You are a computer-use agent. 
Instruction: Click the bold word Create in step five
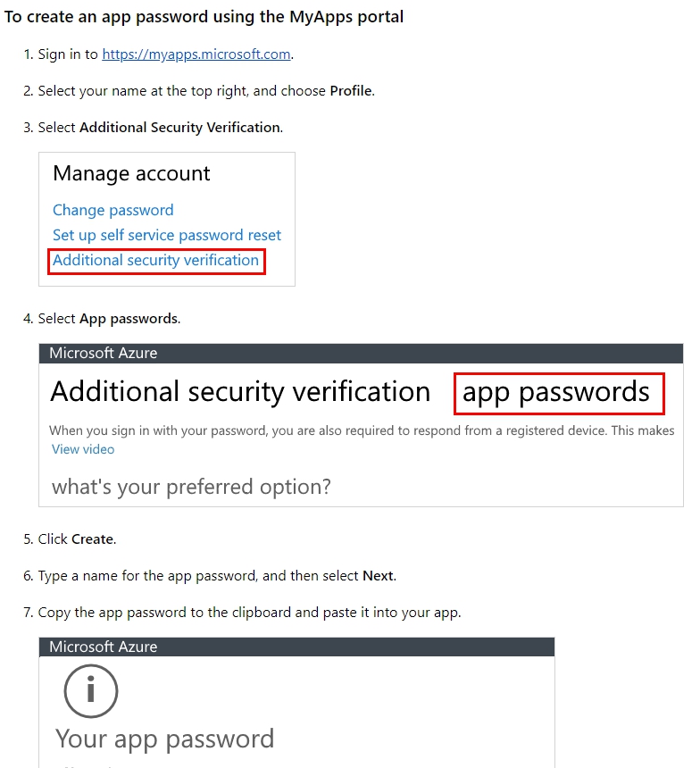tap(93, 539)
